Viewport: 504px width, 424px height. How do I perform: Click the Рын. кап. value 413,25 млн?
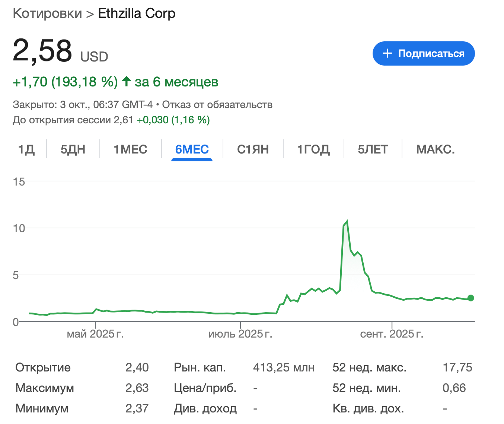pyautogui.click(x=284, y=368)
